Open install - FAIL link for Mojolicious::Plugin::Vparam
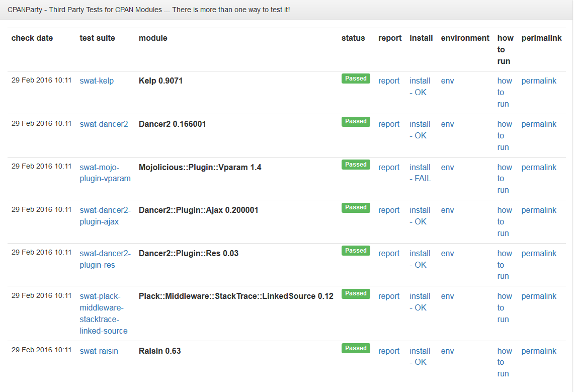 tap(420, 173)
